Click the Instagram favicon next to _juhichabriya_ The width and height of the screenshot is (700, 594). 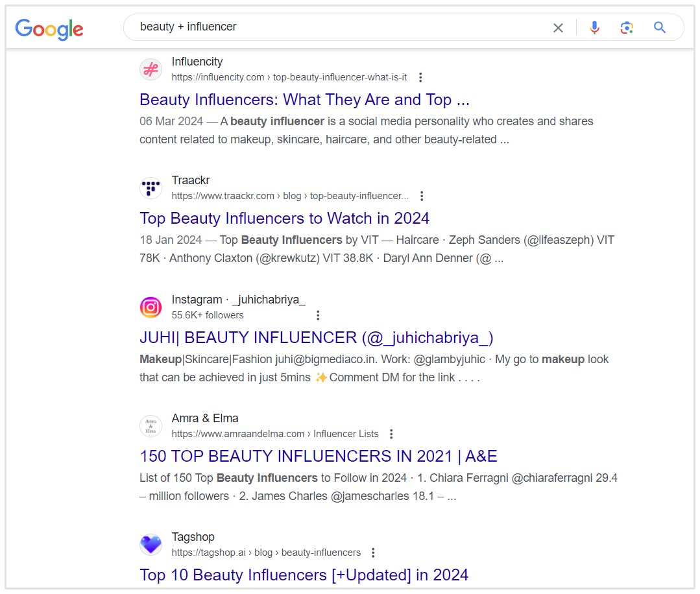point(151,307)
